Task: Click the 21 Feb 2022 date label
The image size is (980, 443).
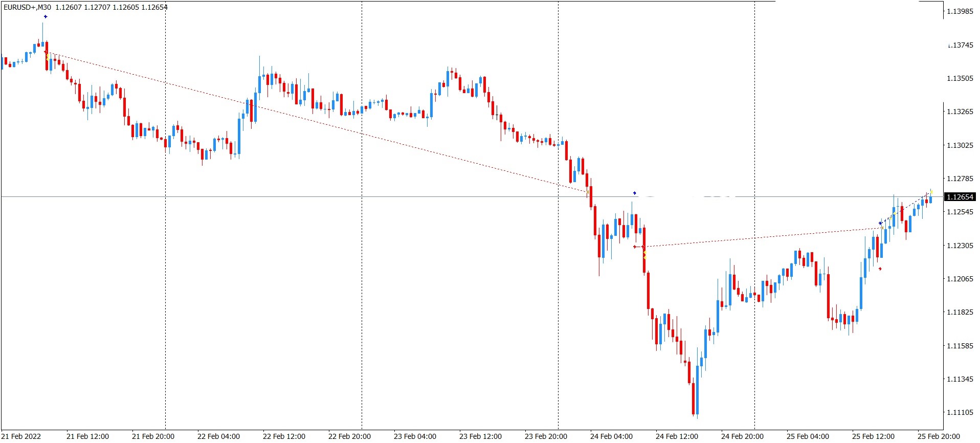Action: tap(21, 436)
